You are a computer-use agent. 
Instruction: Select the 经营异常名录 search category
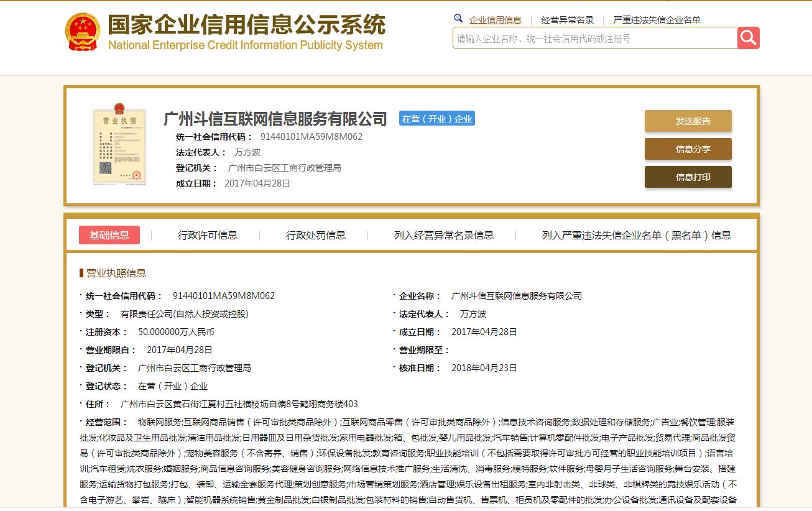click(x=568, y=20)
